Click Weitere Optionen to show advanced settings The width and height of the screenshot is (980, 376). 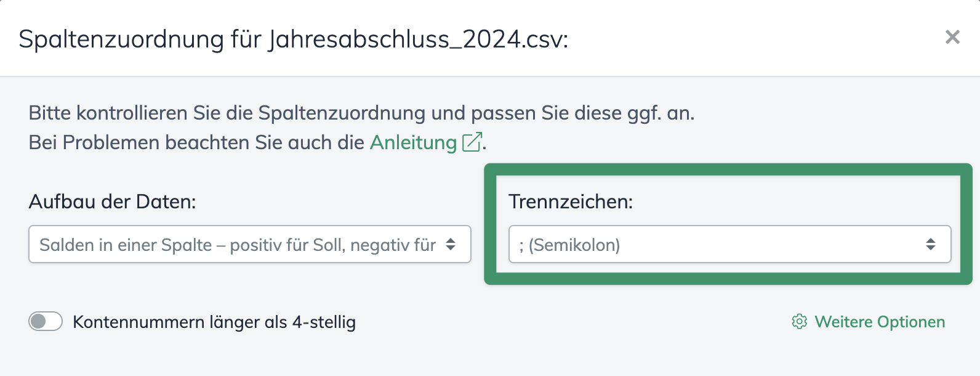point(880,321)
